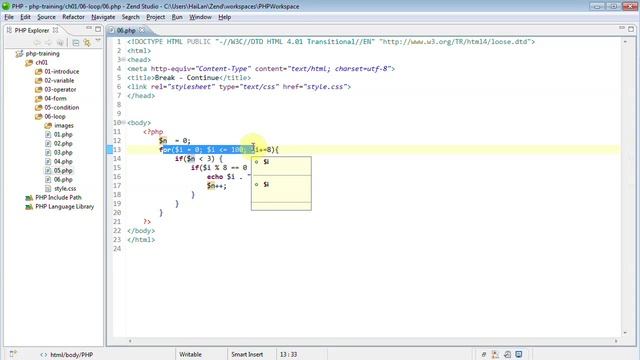Select the 06.php editor tab
Image resolution: width=640 pixels, height=360 pixels.
click(126, 30)
